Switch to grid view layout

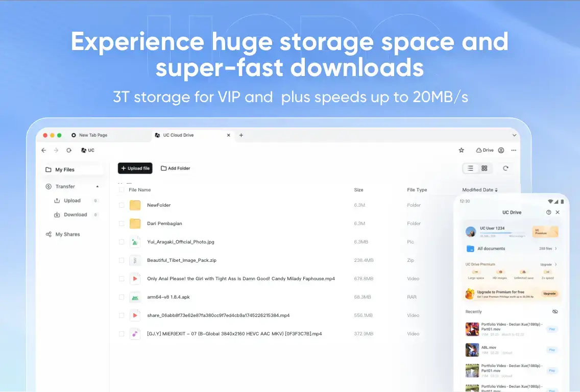coord(484,168)
